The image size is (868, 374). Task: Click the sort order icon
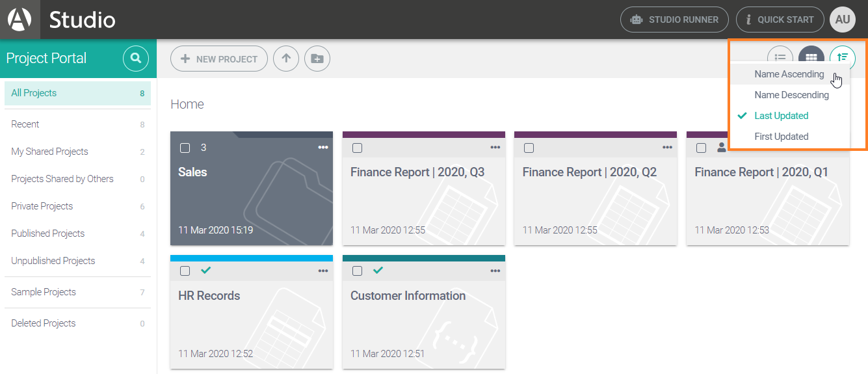coord(843,58)
